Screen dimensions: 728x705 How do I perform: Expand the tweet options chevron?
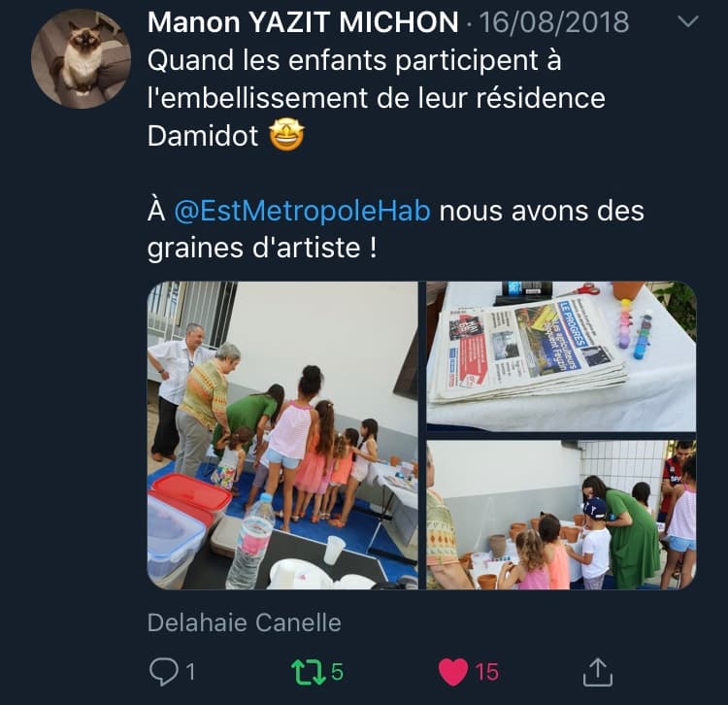tap(688, 21)
